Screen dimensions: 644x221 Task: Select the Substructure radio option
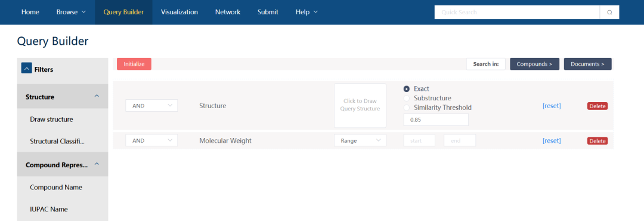coord(407,98)
